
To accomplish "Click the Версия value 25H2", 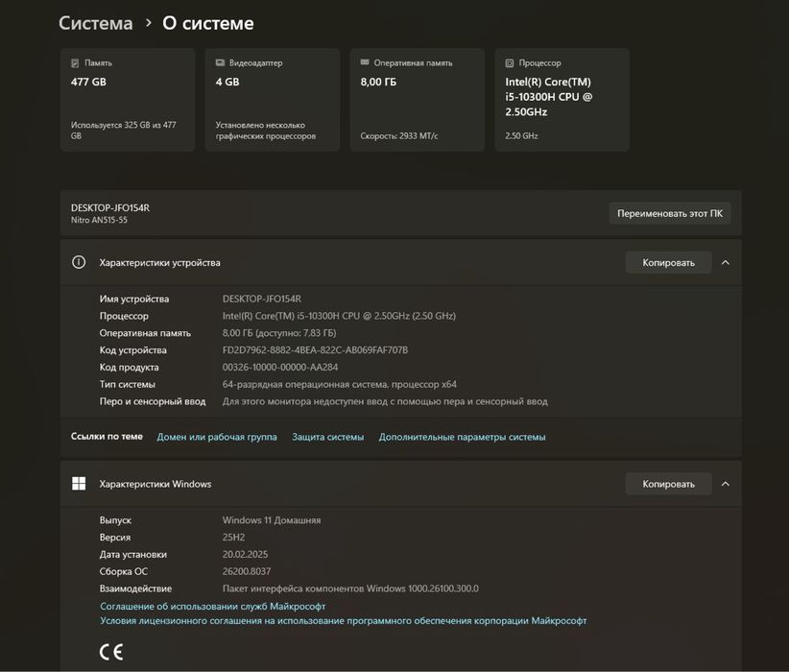I will [x=233, y=537].
